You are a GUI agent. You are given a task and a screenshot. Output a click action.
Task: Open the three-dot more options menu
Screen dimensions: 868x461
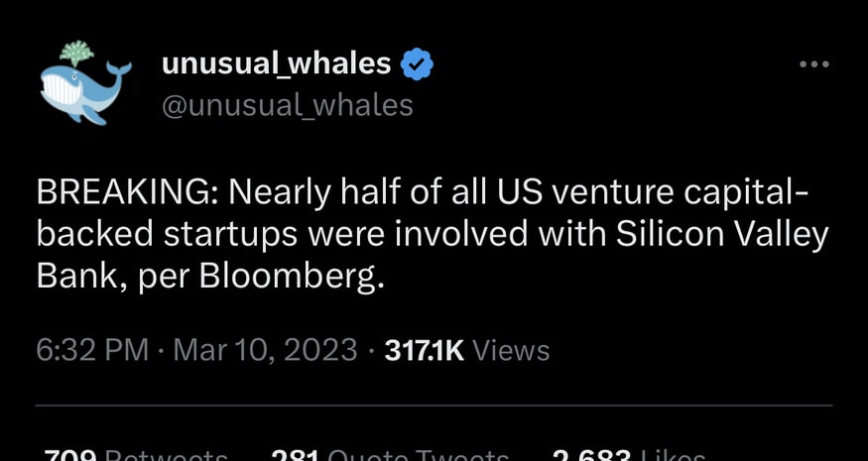click(813, 64)
